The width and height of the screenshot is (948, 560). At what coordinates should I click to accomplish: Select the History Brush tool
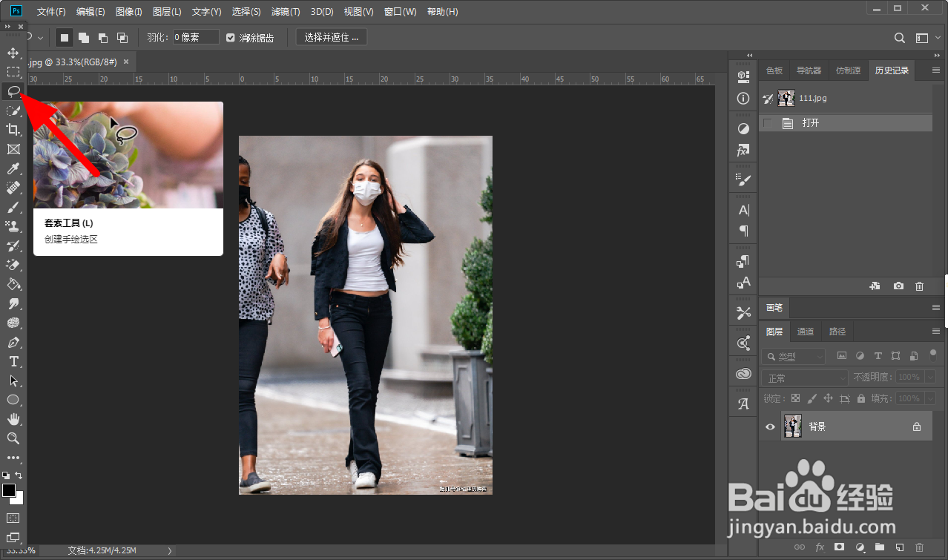13,246
